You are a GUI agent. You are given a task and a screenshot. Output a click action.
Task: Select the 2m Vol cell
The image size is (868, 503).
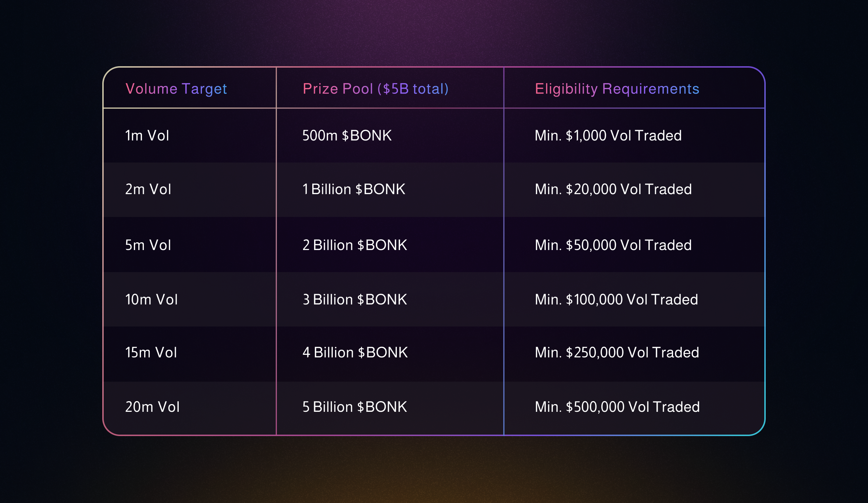click(x=148, y=189)
